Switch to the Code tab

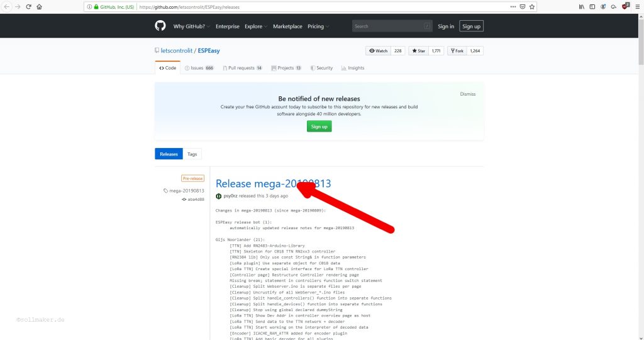(167, 68)
